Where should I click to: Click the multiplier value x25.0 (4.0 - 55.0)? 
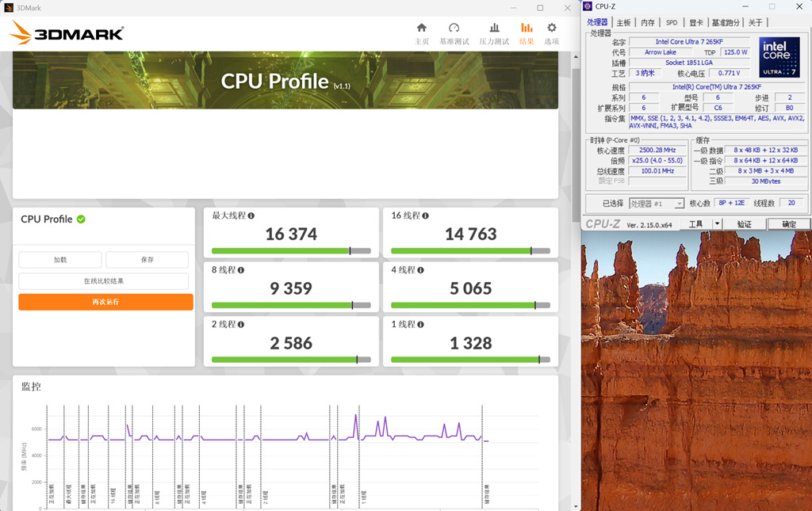657,161
